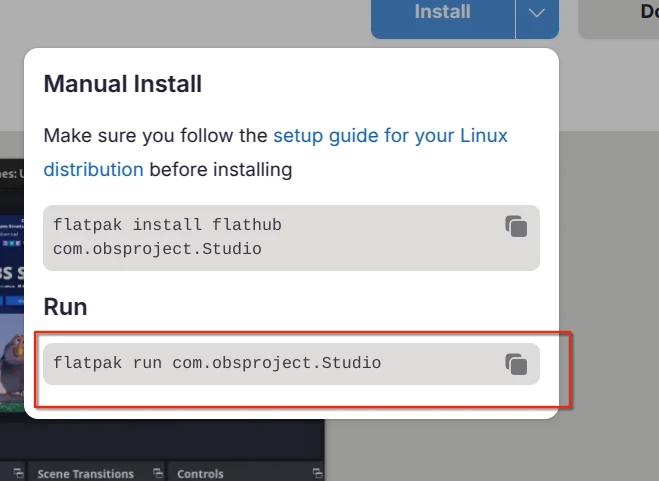Click the blue Install button
Viewport: 659px width, 481px height.
click(443, 13)
